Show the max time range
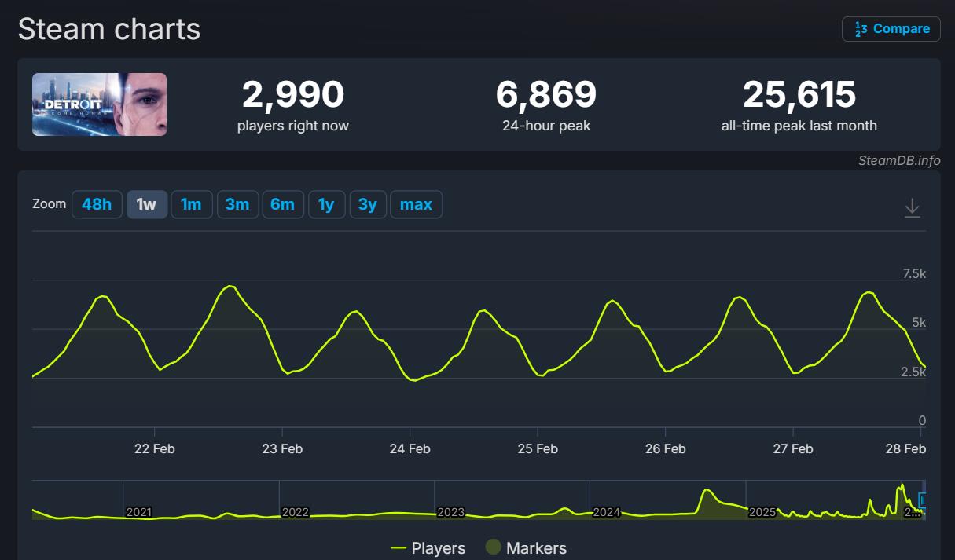The image size is (955, 560). pyautogui.click(x=416, y=205)
